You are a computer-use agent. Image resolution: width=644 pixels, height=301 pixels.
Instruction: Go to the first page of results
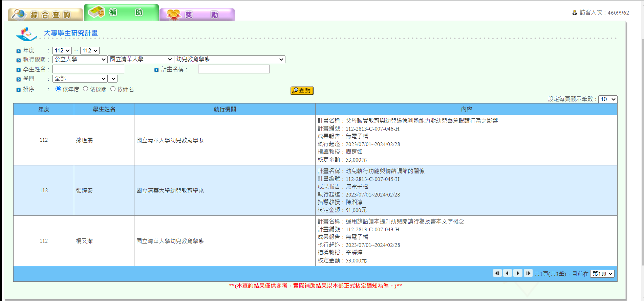(497, 273)
